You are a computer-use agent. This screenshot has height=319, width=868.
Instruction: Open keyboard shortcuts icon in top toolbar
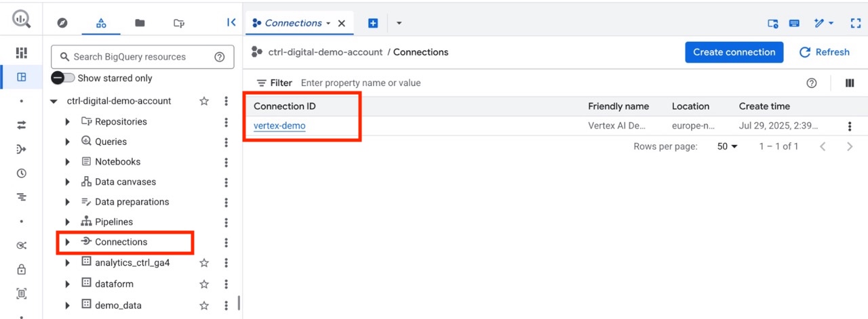pyautogui.click(x=794, y=23)
